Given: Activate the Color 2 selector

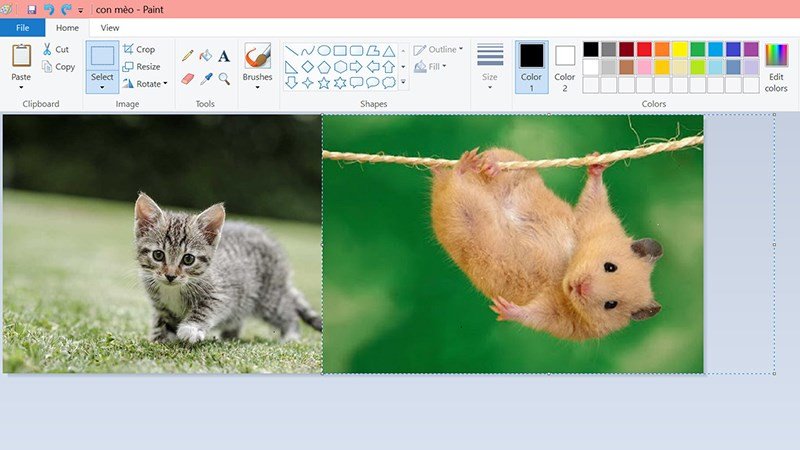Looking at the screenshot, I should coord(565,66).
